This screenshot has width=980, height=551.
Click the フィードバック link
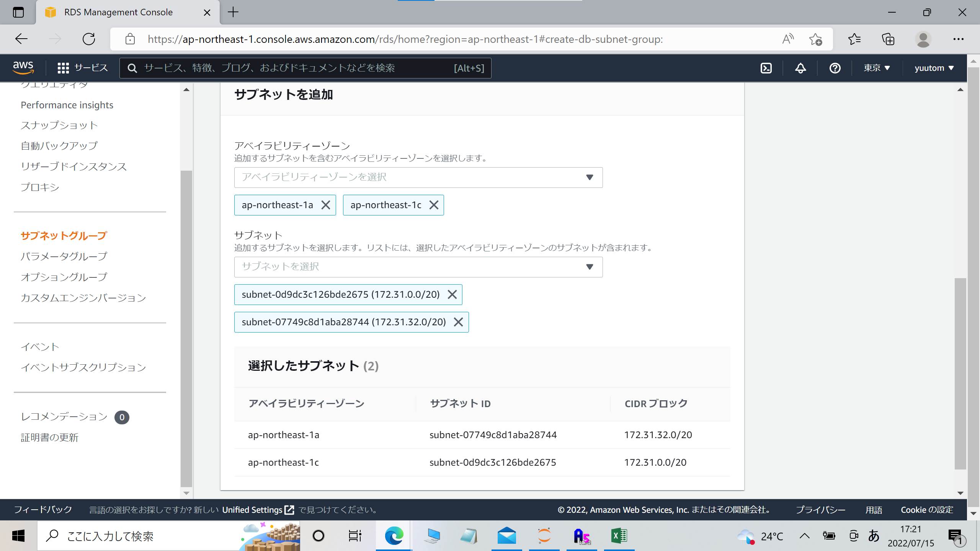tap(43, 510)
